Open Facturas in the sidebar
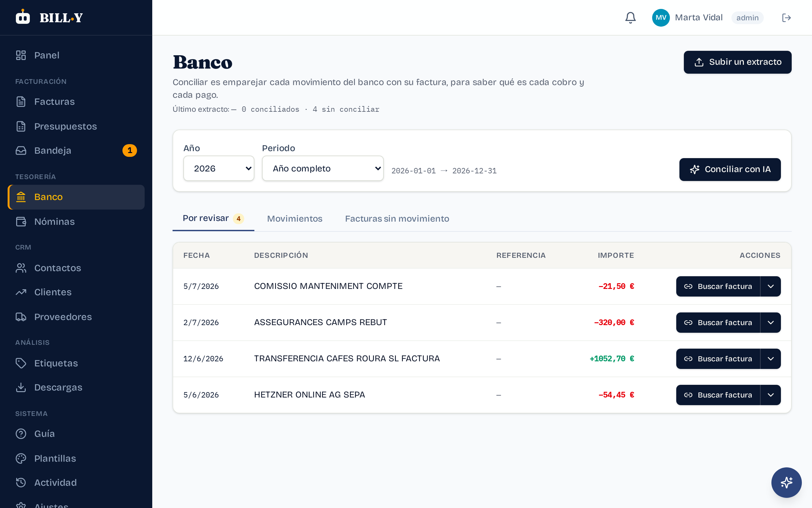Viewport: 812px width, 508px height. [x=76, y=102]
